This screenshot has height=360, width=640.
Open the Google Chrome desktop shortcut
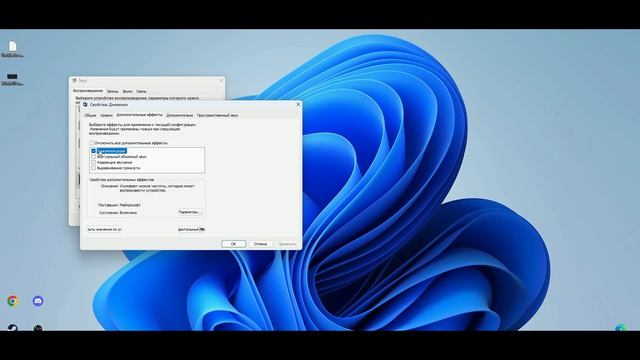tap(13, 301)
